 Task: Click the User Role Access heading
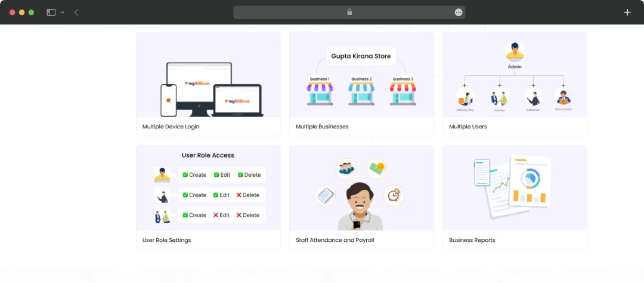pyautogui.click(x=208, y=155)
